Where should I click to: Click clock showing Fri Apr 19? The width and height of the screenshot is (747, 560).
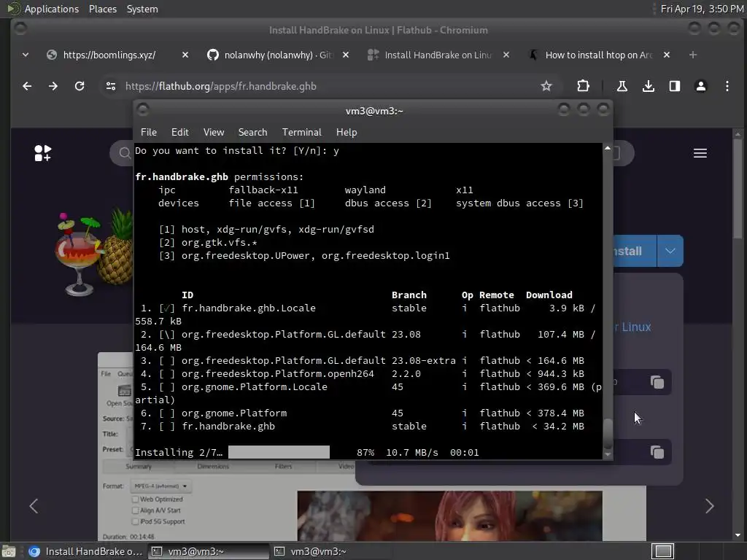click(702, 9)
